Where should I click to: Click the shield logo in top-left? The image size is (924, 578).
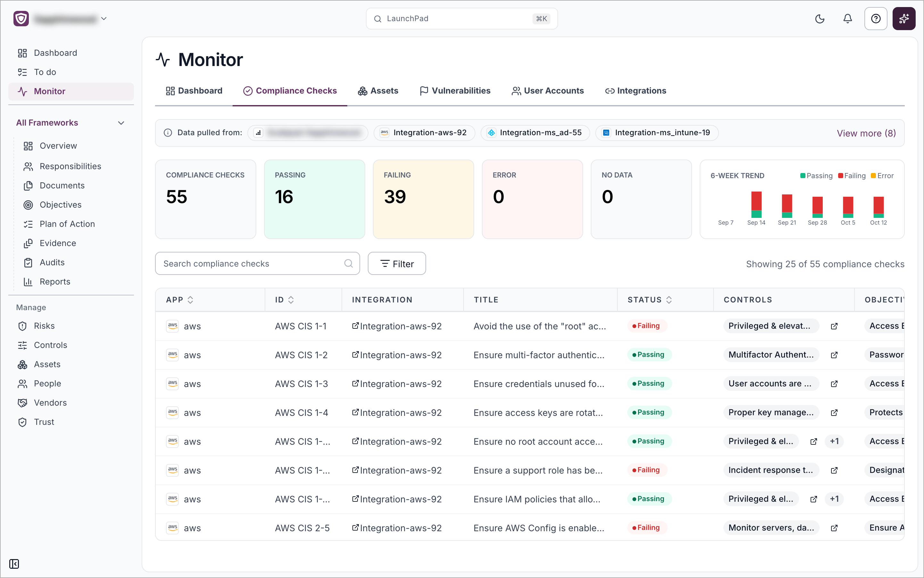tap(21, 19)
